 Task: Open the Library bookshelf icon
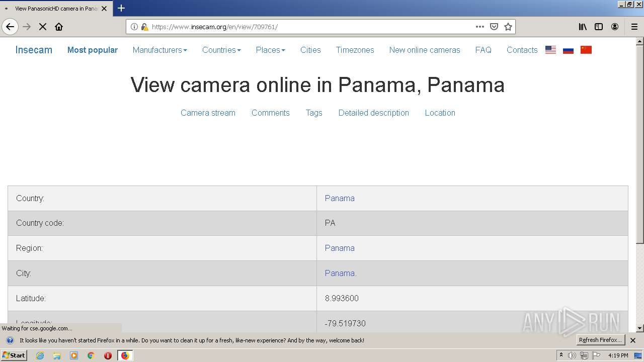click(x=583, y=27)
